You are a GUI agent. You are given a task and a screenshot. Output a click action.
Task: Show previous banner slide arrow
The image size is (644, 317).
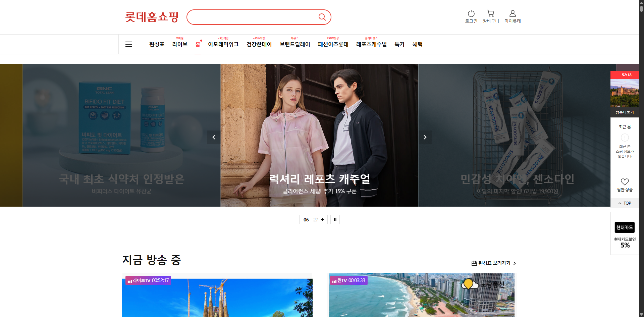[214, 137]
